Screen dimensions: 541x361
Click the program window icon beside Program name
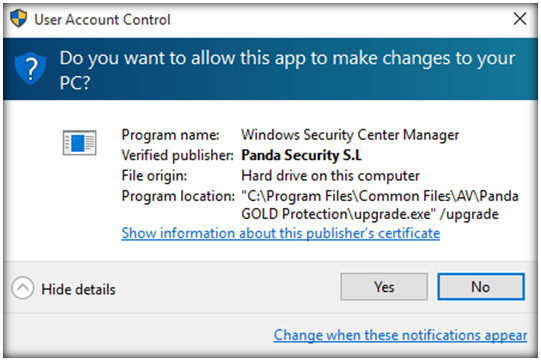(x=79, y=143)
